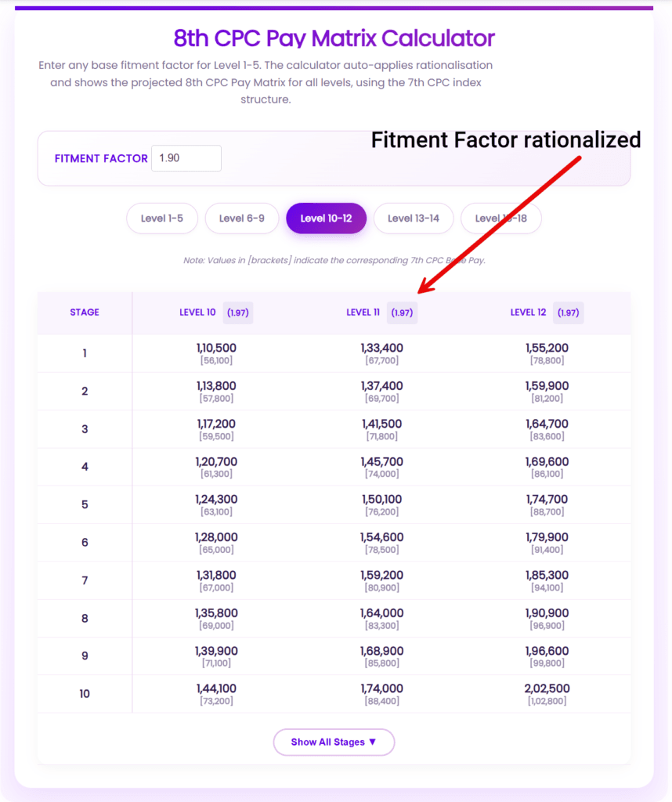Select the Level 10-12 tab

(x=326, y=219)
